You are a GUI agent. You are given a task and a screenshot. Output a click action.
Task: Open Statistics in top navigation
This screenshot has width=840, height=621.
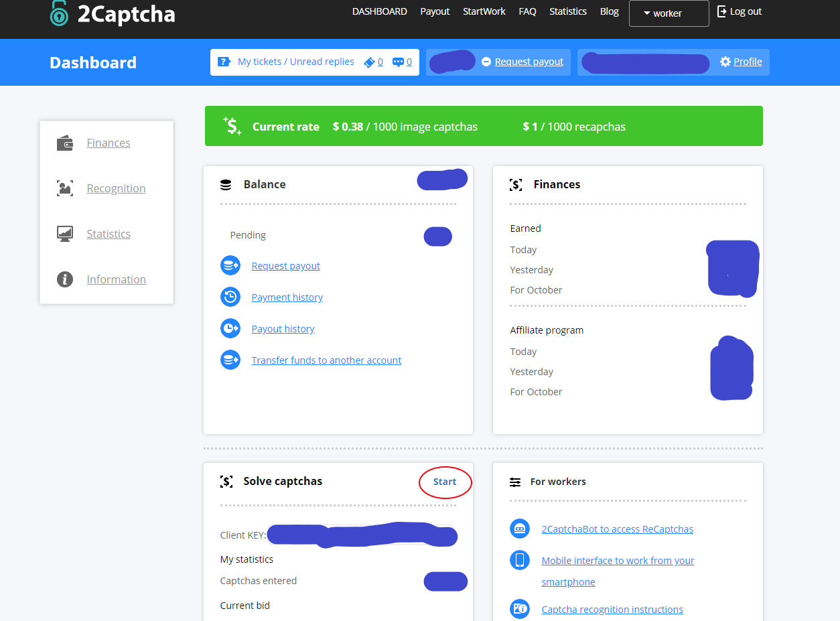click(568, 11)
